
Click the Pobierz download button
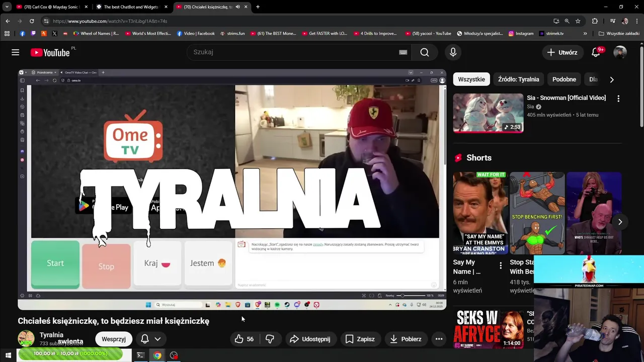(x=406, y=339)
